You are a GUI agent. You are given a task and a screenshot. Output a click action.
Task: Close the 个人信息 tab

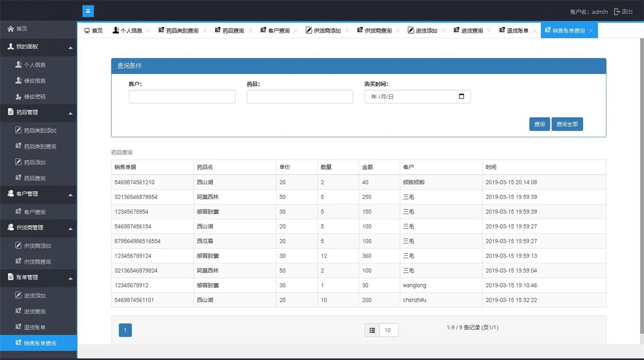pos(148,31)
